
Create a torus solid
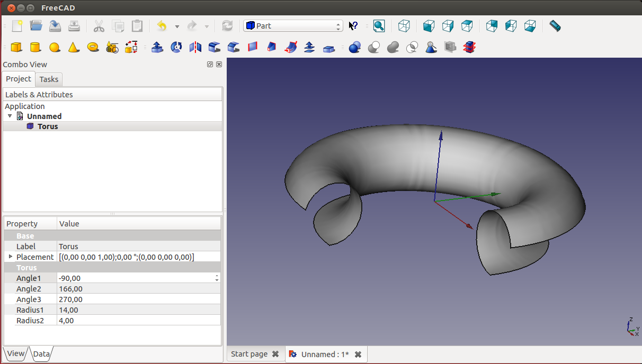(93, 47)
